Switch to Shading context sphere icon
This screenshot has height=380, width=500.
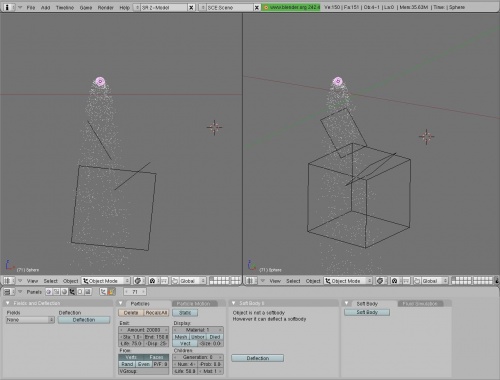pos(64,292)
